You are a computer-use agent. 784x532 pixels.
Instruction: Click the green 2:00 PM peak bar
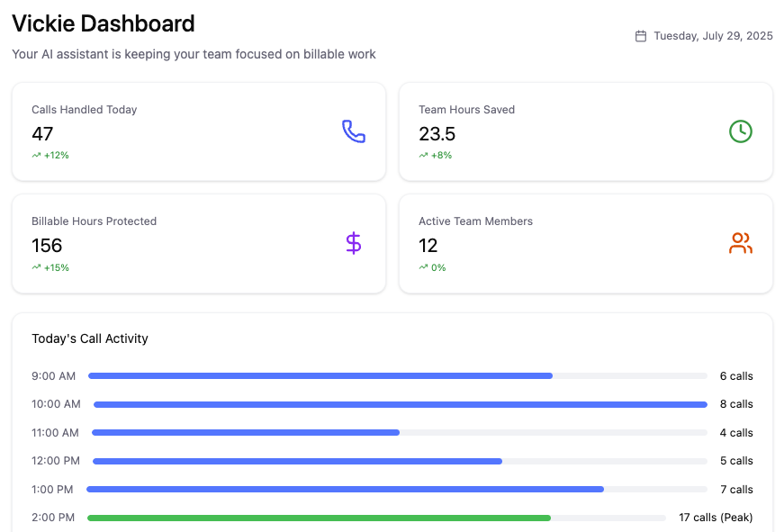319,518
